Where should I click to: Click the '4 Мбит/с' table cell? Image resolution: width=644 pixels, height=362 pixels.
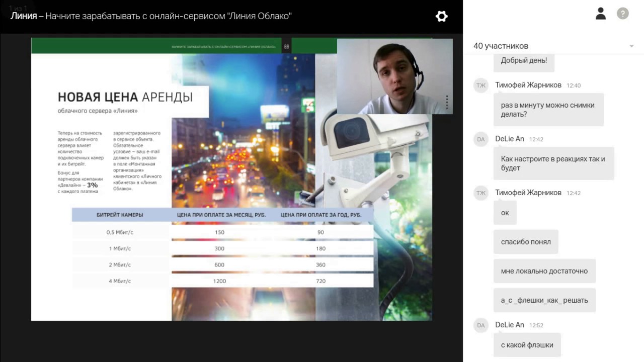(120, 281)
